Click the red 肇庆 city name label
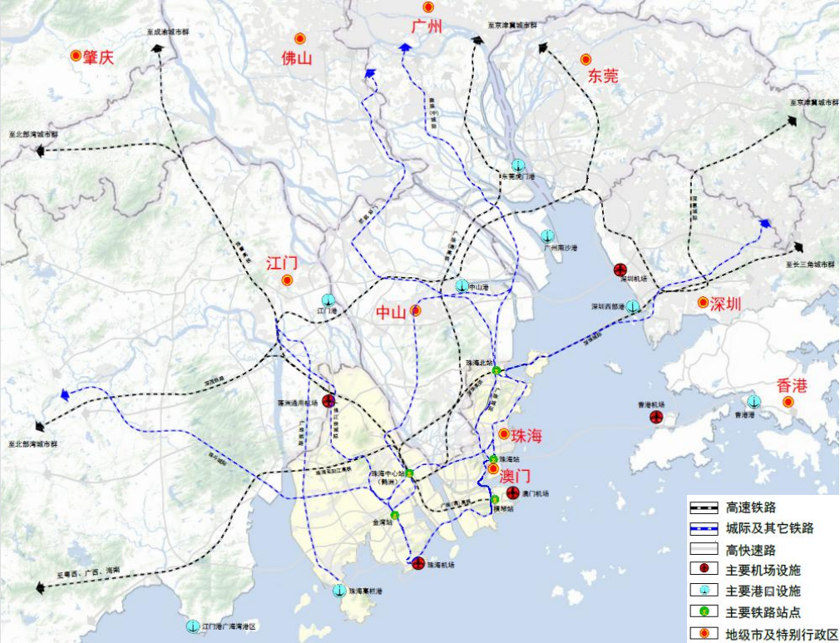The image size is (840, 643). (99, 57)
